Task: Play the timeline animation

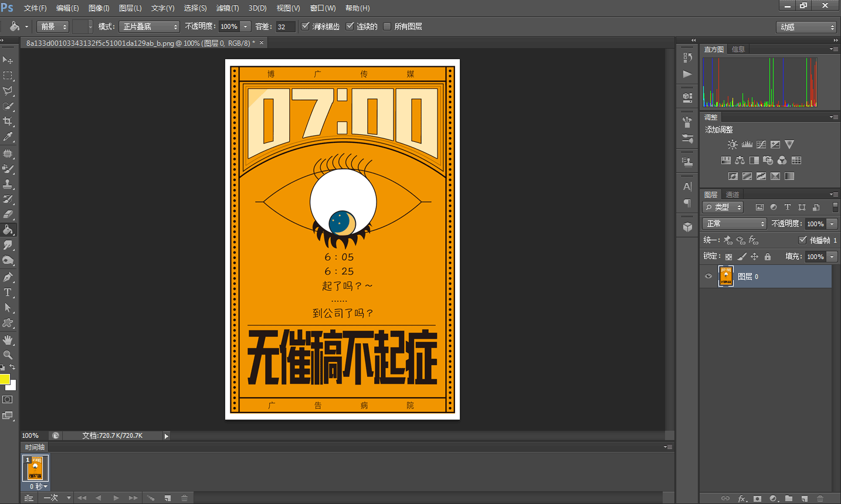Action: pos(116,498)
